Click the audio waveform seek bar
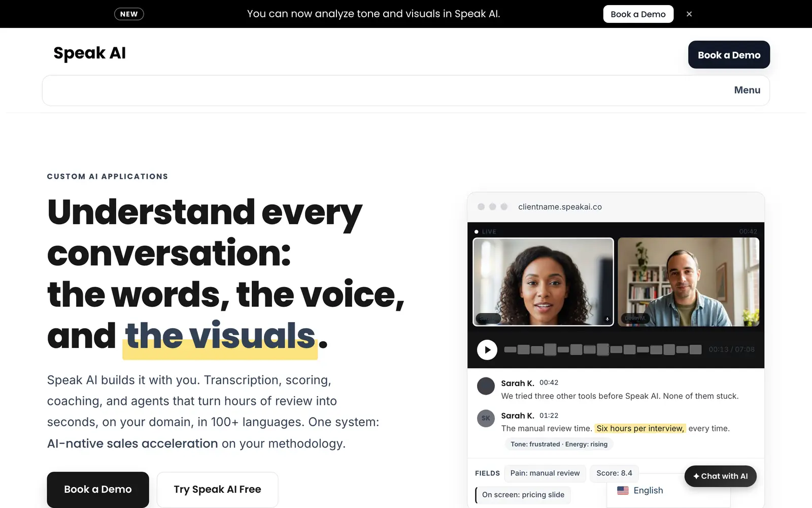Screen dimensions: 812x508 (x=602, y=350)
